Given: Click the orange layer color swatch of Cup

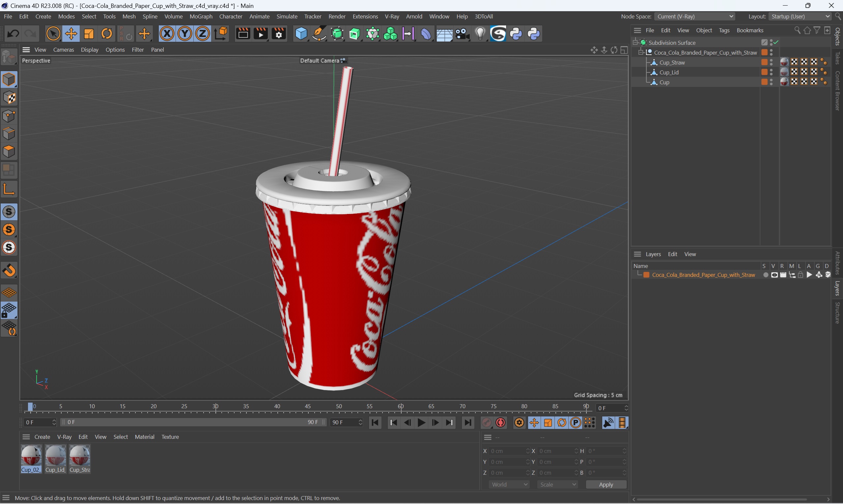Looking at the screenshot, I should 764,82.
